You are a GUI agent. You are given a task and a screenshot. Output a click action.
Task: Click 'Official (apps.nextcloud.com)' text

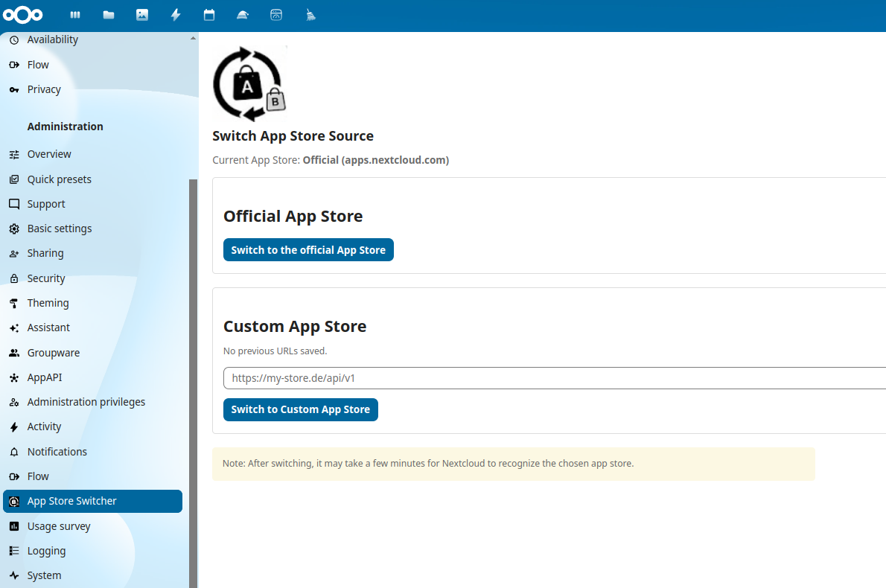pyautogui.click(x=376, y=160)
